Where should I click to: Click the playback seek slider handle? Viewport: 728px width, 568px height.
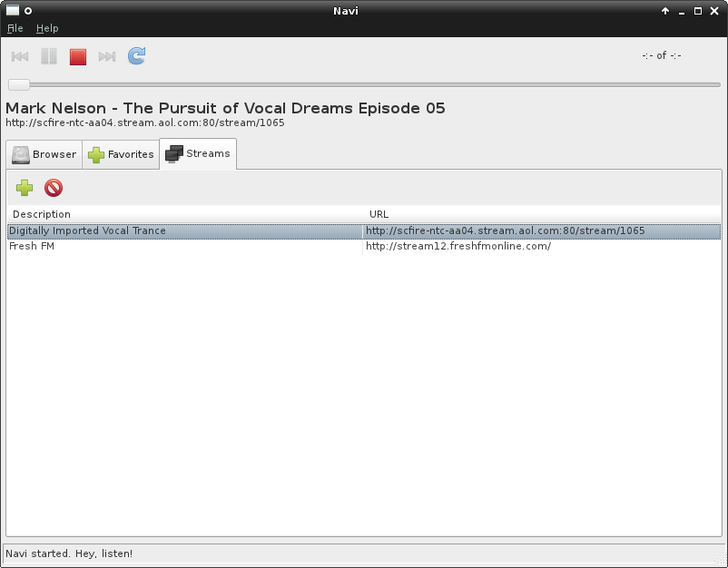coord(19,84)
